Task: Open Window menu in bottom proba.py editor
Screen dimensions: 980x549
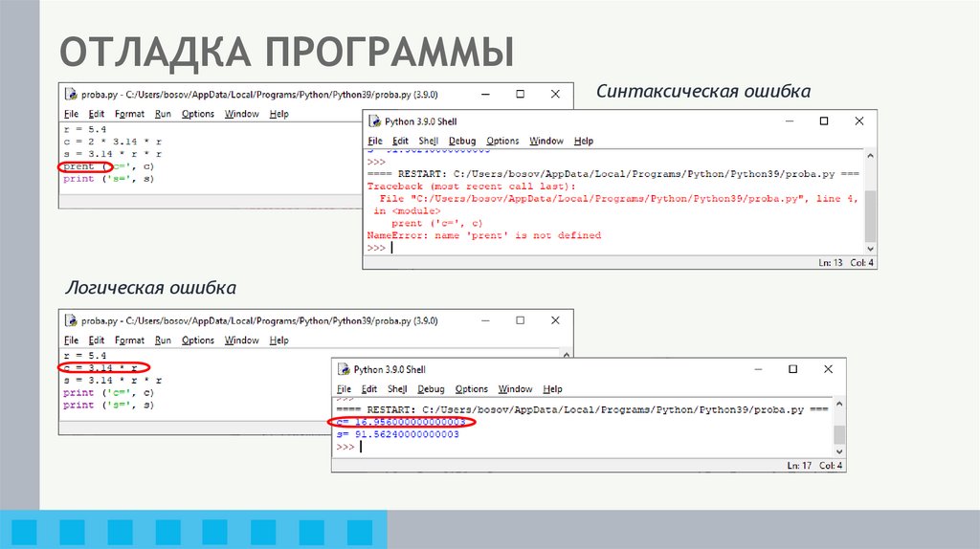Action: [241, 340]
